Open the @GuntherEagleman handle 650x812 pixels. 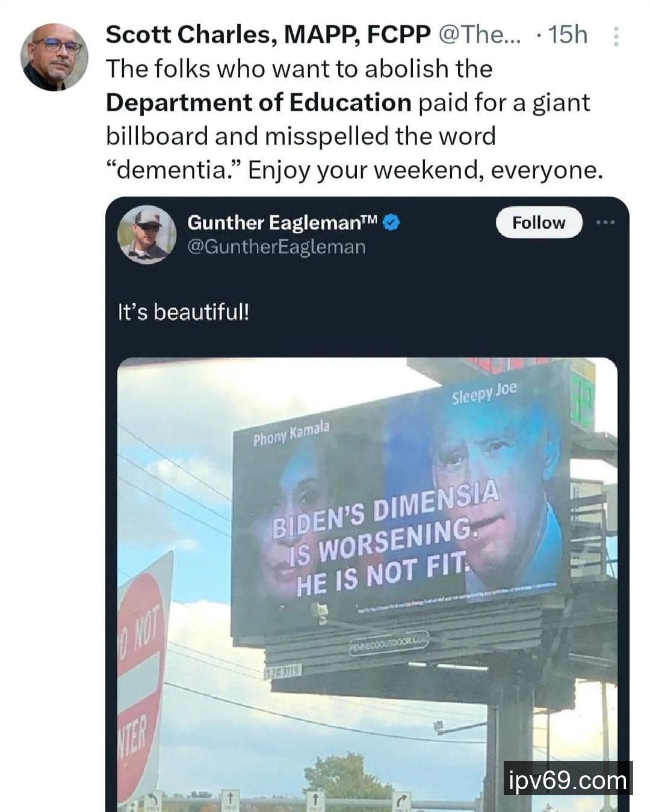point(277,247)
